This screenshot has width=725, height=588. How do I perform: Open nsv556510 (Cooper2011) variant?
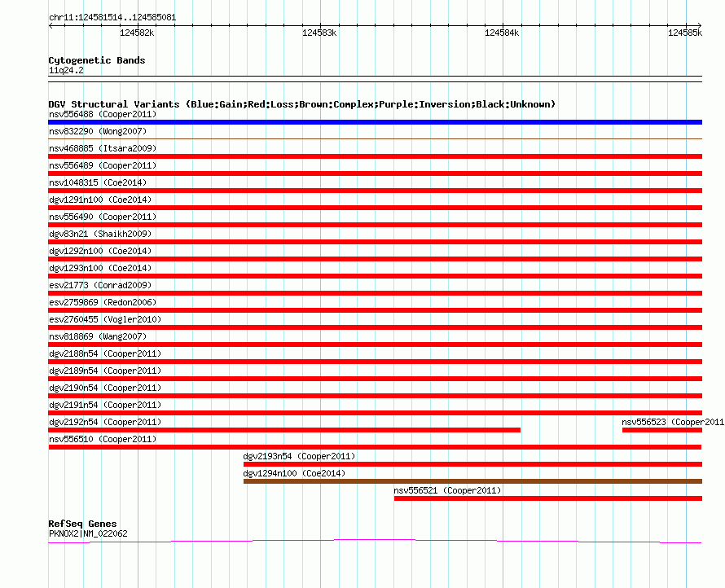(103, 439)
